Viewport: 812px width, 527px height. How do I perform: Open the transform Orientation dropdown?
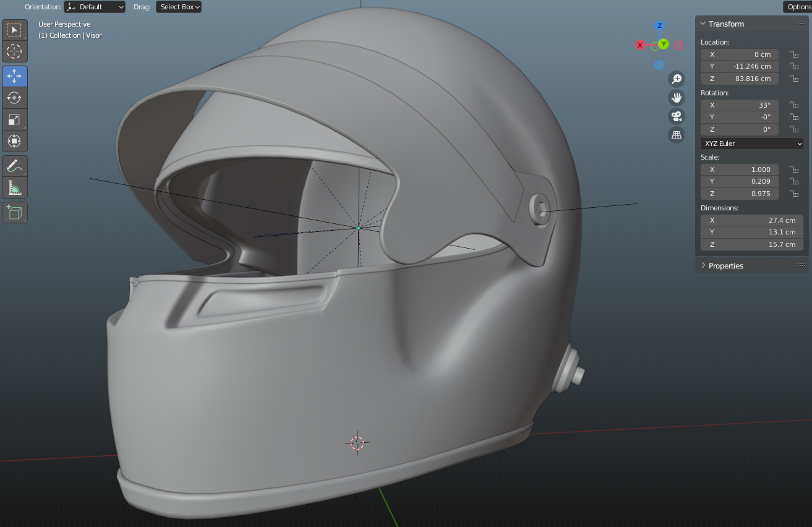94,7
